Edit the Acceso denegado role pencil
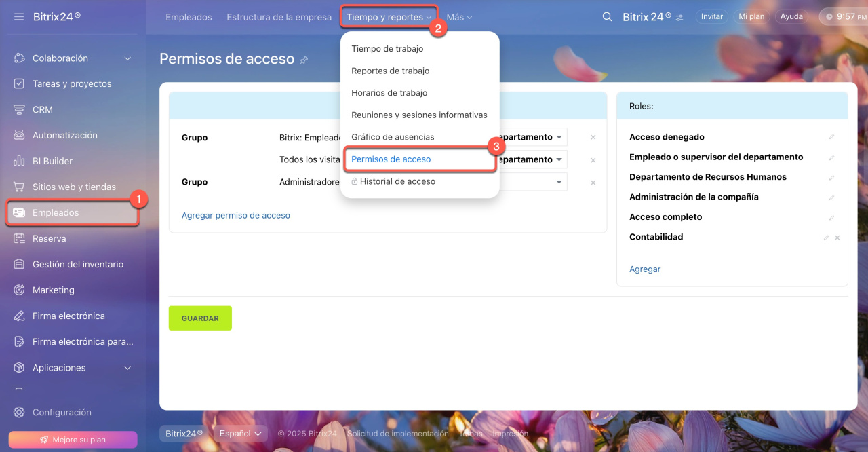The image size is (868, 452). (x=831, y=137)
